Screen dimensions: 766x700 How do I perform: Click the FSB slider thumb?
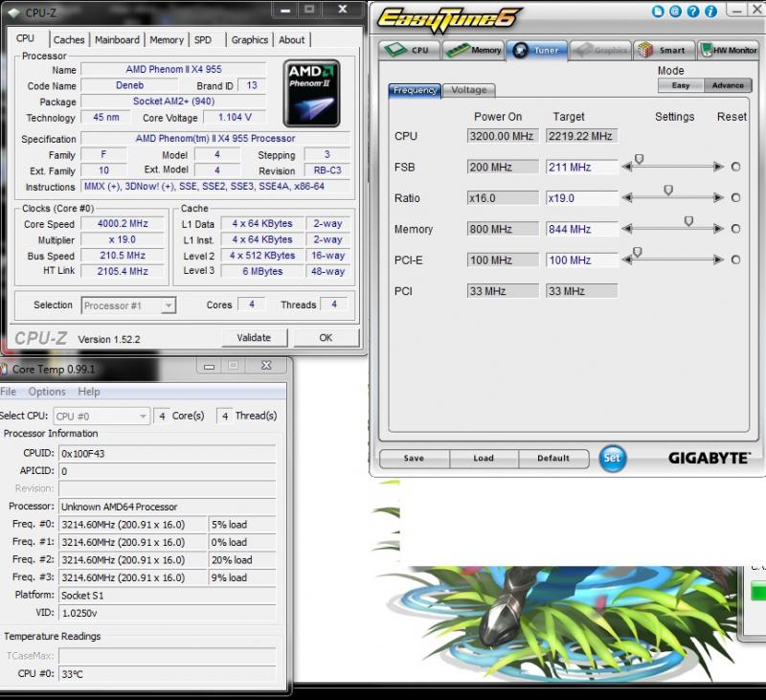coord(639,159)
